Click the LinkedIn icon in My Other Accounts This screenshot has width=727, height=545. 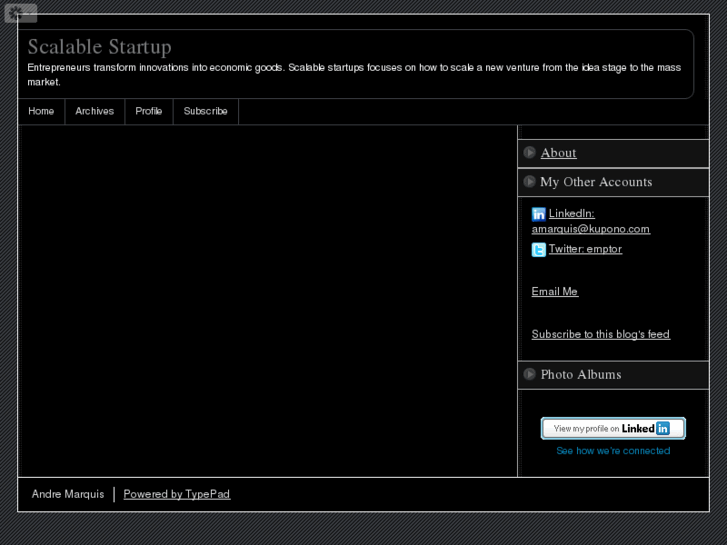(538, 214)
